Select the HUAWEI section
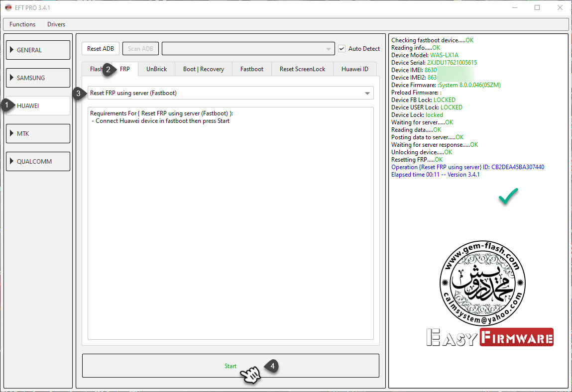Viewport: 572px width, 392px height. 38,106
